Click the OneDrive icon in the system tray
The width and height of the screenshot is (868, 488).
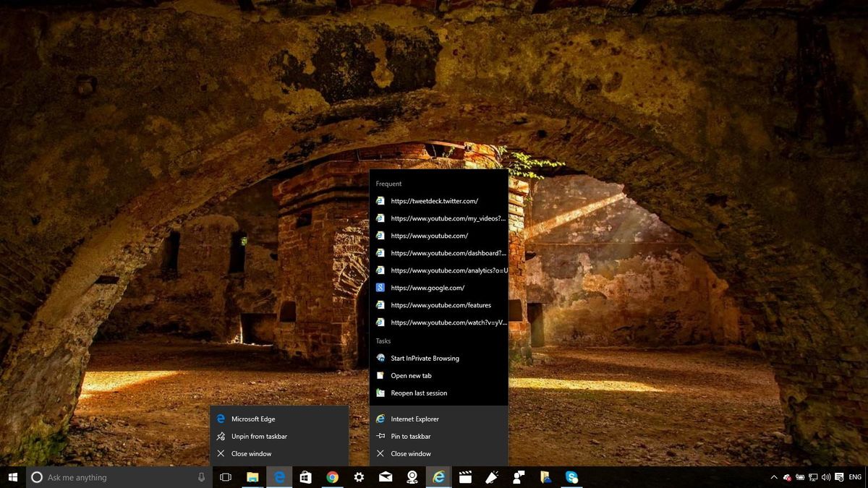786,477
